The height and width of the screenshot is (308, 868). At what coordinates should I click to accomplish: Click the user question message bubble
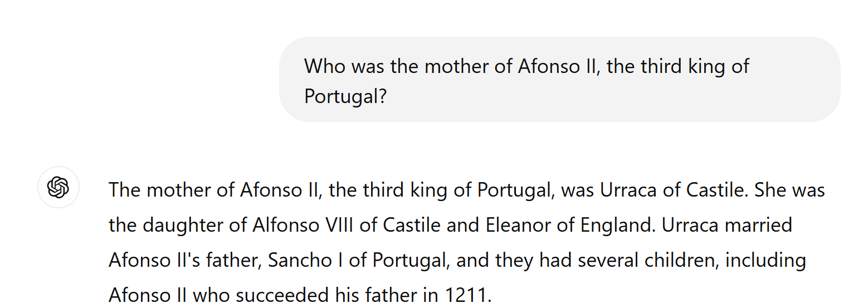click(559, 80)
